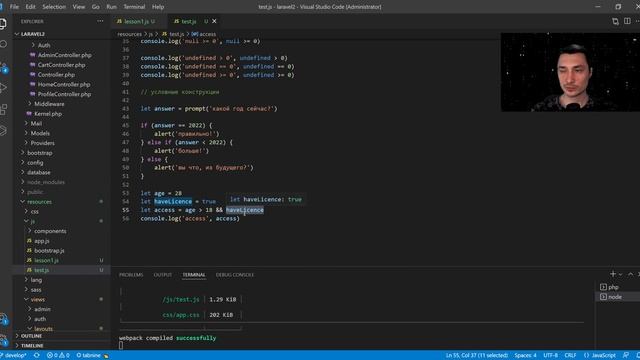The height and width of the screenshot is (360, 640).
Task: Expand the bootstrap folder
Action: pos(40,153)
